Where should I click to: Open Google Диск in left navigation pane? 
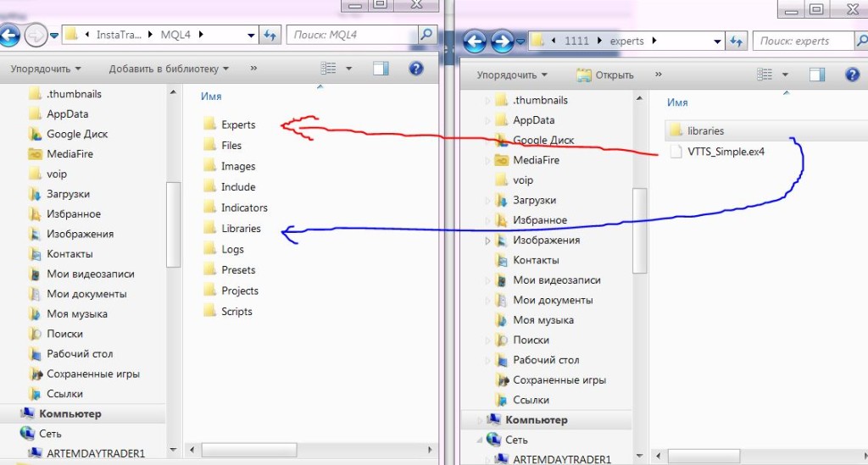coord(68,134)
